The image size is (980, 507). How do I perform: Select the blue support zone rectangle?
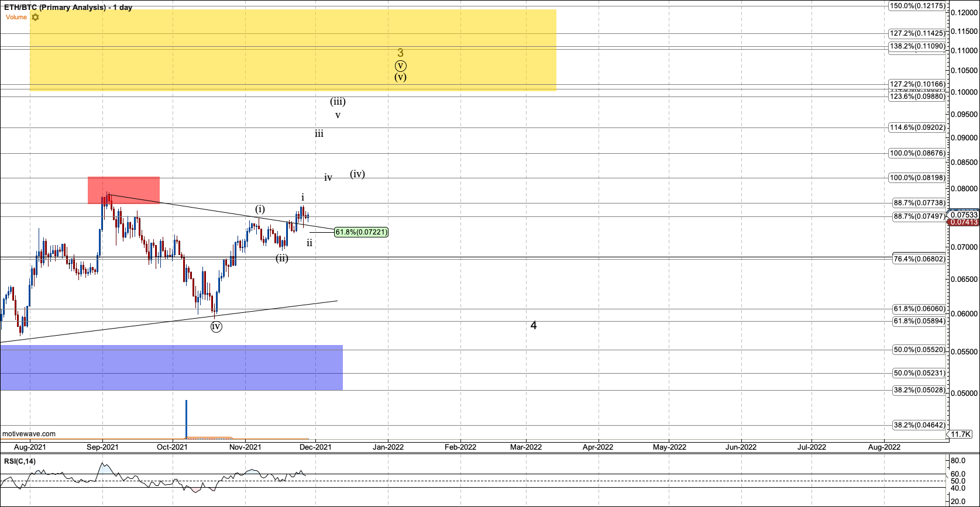coord(171,368)
